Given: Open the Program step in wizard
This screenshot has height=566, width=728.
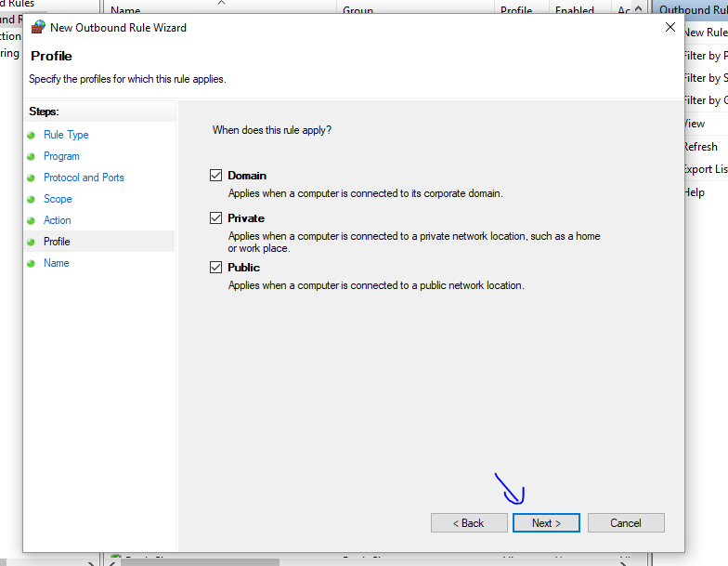Looking at the screenshot, I should coord(61,156).
